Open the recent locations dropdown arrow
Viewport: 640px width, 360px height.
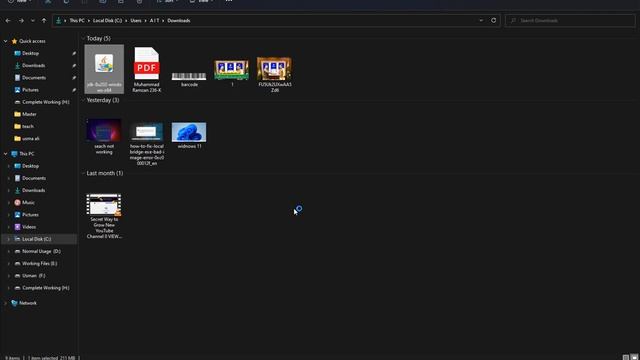[x=33, y=20]
